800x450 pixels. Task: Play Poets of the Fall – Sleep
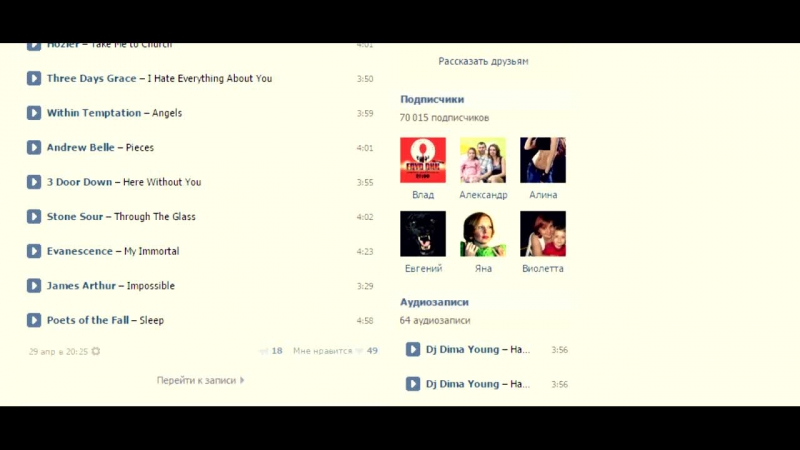[34, 320]
